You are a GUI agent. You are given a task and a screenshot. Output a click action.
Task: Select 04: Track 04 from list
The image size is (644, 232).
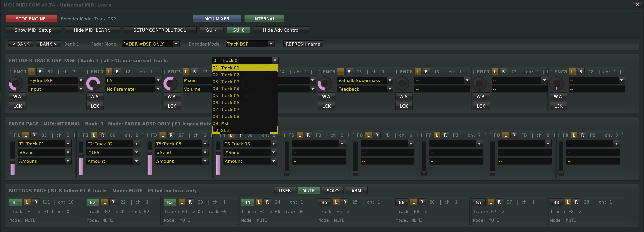245,89
